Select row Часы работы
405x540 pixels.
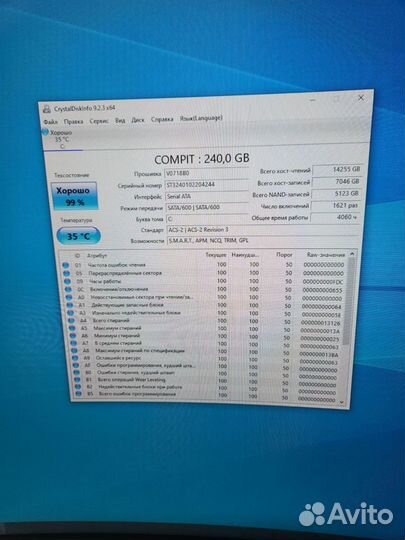click(205, 281)
